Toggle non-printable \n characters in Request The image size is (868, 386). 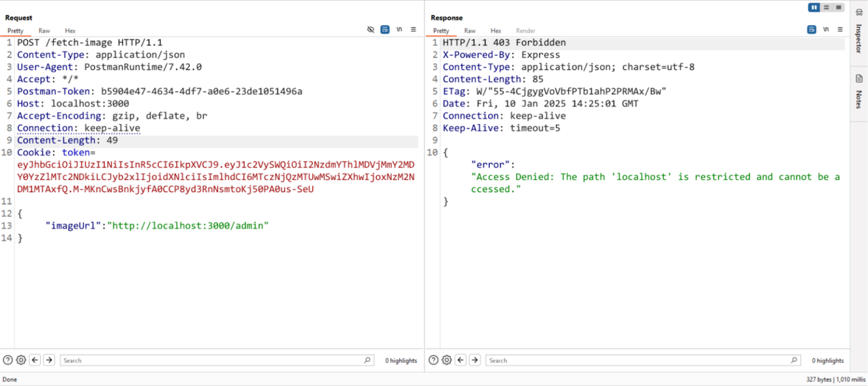coord(399,29)
